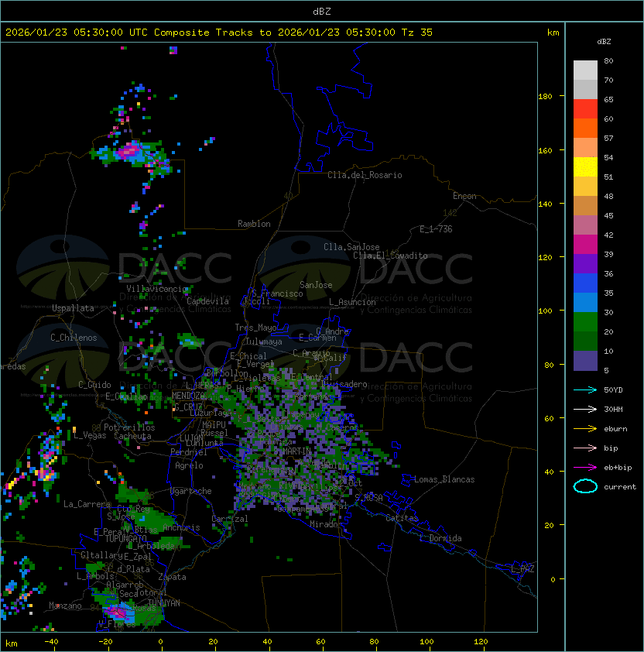Viewport: 644px width, 652px height.
Task: Click the MENDOZA city label
Action: 188,395
